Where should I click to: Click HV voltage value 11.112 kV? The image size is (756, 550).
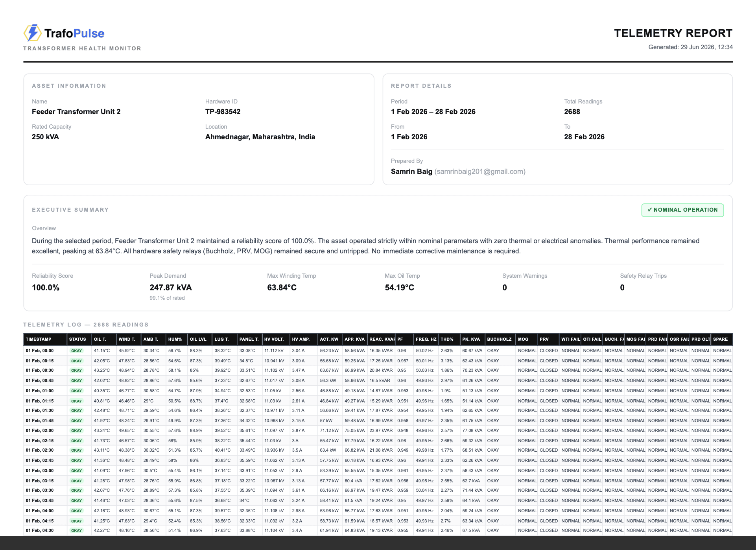(x=274, y=351)
